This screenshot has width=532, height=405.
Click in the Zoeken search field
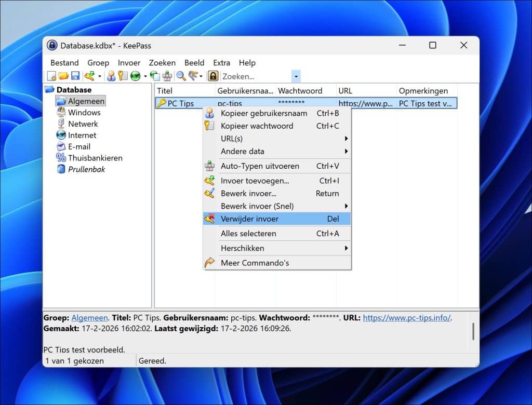255,76
